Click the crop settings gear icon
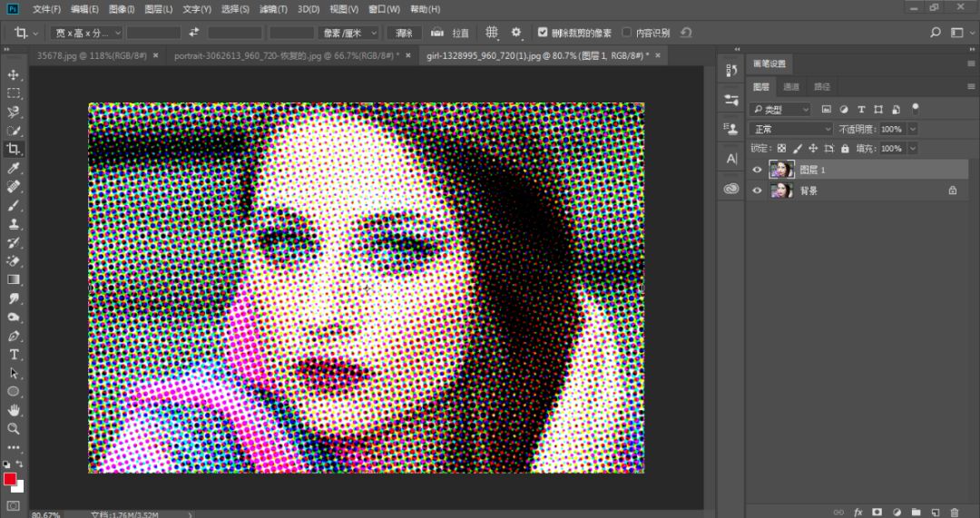Screen dimensions: 980x518 click(x=516, y=33)
